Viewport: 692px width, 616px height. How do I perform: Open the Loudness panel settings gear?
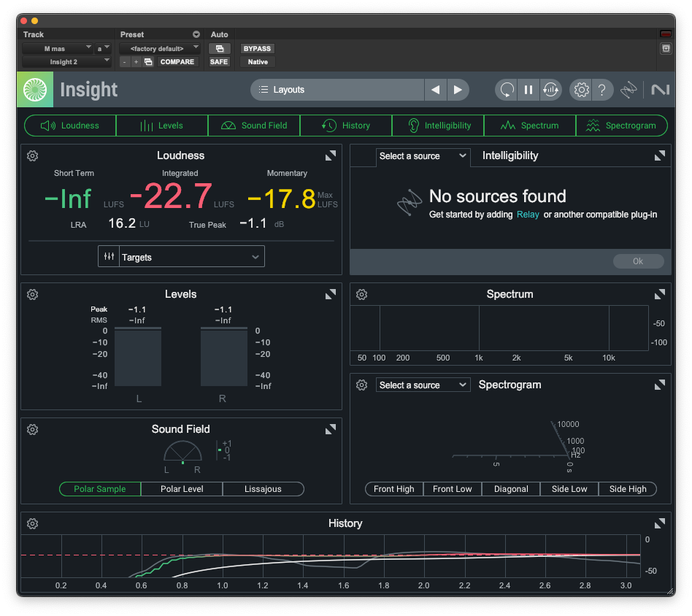point(32,155)
